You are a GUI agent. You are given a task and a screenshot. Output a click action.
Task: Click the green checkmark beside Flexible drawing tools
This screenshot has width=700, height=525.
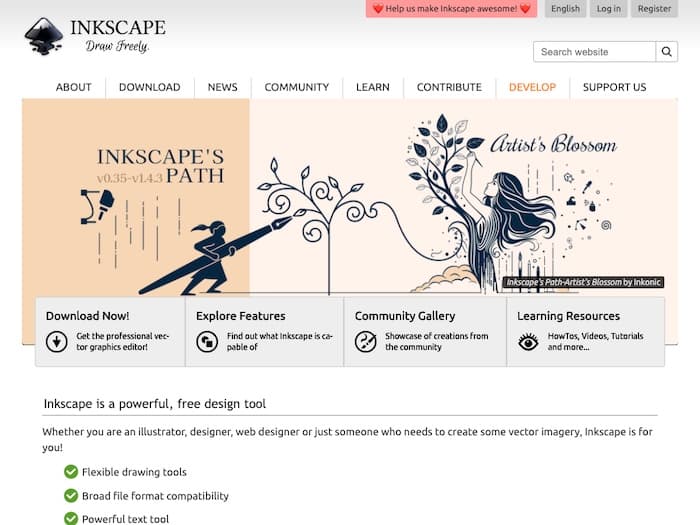[71, 471]
